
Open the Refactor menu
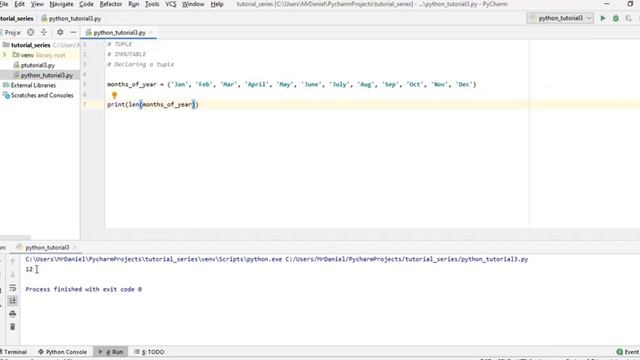pos(111,4)
